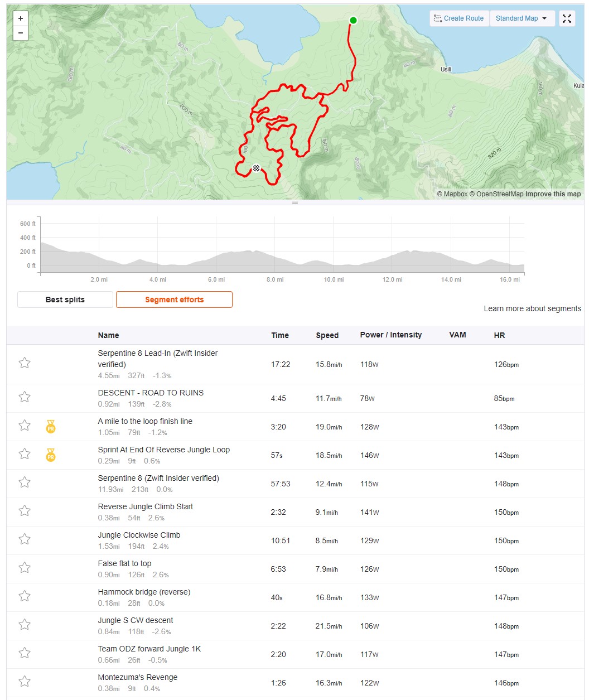Zoom in the map with plus button
This screenshot has width=589, height=700.
point(20,18)
